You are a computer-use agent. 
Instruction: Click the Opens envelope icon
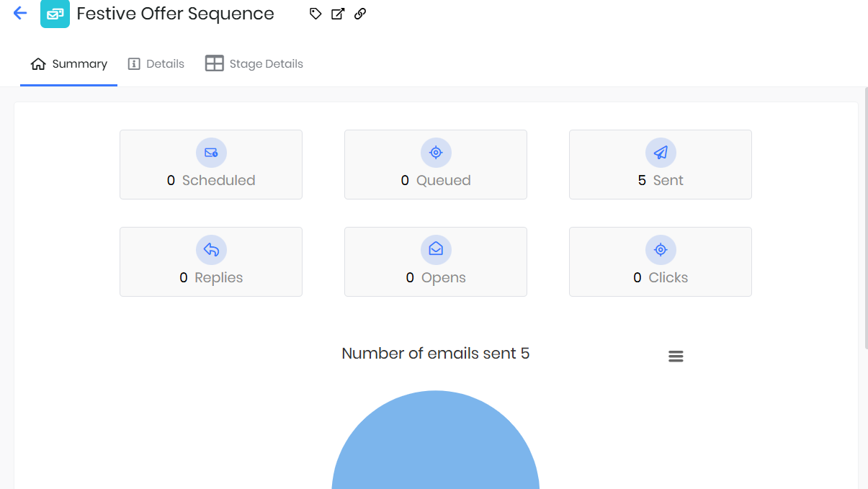(x=436, y=250)
